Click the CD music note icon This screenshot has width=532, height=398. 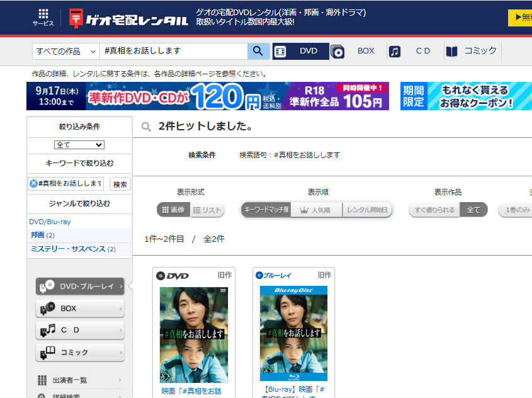coord(394,52)
